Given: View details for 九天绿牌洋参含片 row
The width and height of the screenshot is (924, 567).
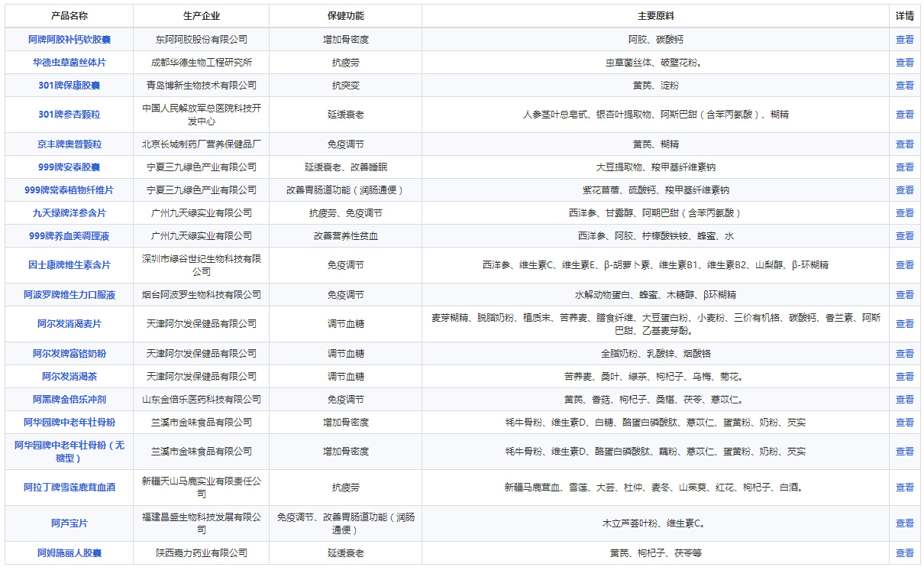Looking at the screenshot, I should (x=904, y=213).
